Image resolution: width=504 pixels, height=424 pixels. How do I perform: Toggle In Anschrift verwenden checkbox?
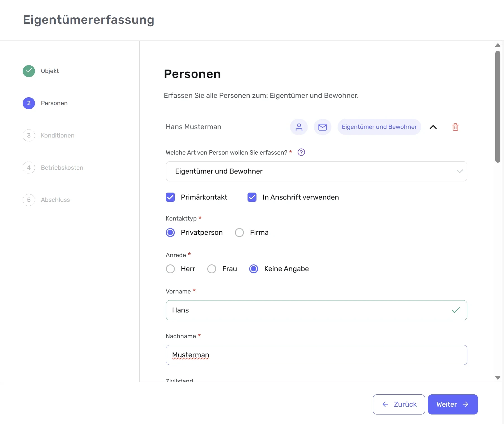click(x=252, y=197)
